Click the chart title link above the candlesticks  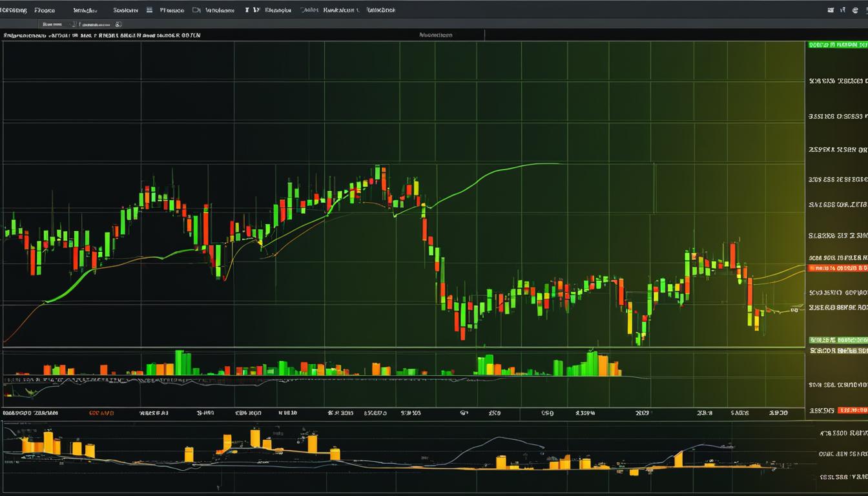pyautogui.click(x=103, y=35)
